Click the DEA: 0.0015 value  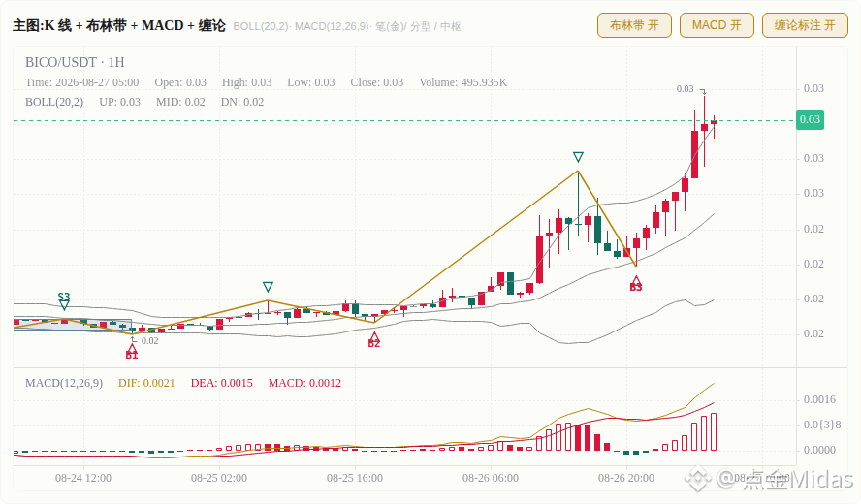(222, 383)
